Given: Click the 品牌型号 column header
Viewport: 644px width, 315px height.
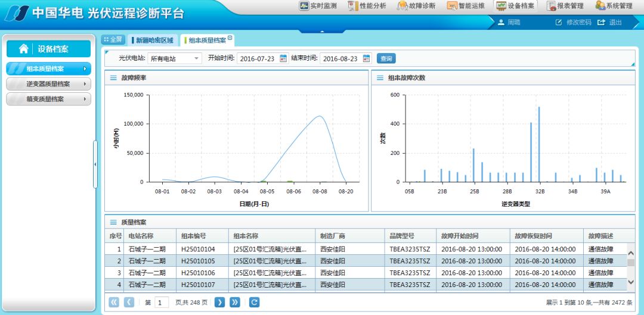Looking at the screenshot, I should (410, 236).
